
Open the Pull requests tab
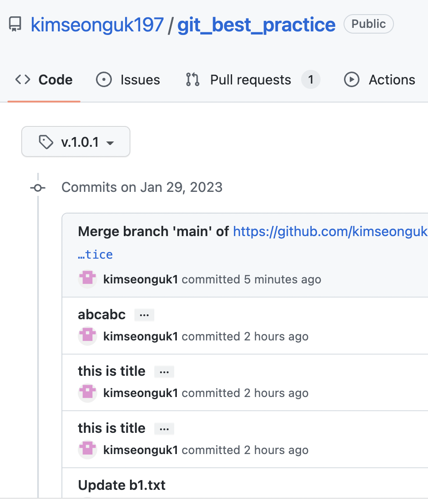tap(253, 80)
